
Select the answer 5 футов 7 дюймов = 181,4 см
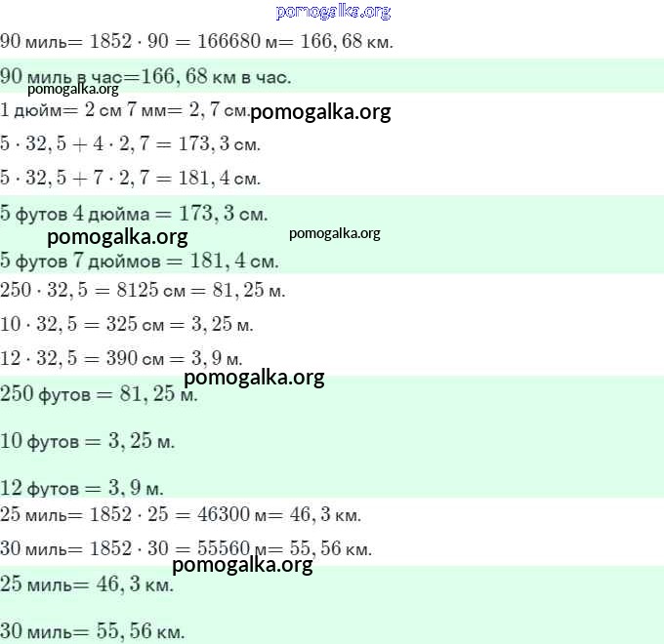(140, 261)
